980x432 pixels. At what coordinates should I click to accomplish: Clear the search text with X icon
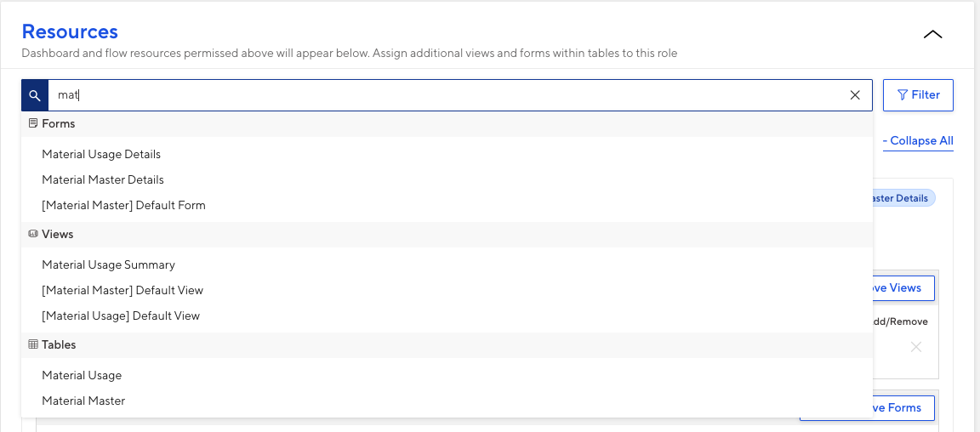[855, 95]
